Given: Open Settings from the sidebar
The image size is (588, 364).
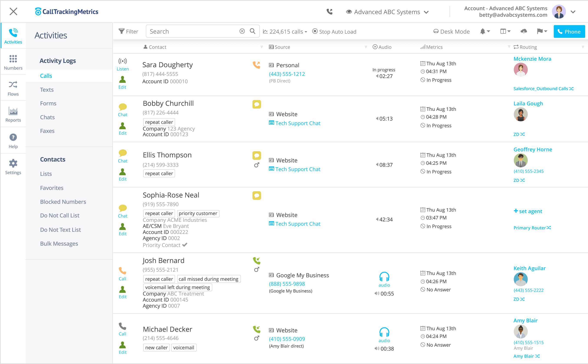Looking at the screenshot, I should 13,166.
